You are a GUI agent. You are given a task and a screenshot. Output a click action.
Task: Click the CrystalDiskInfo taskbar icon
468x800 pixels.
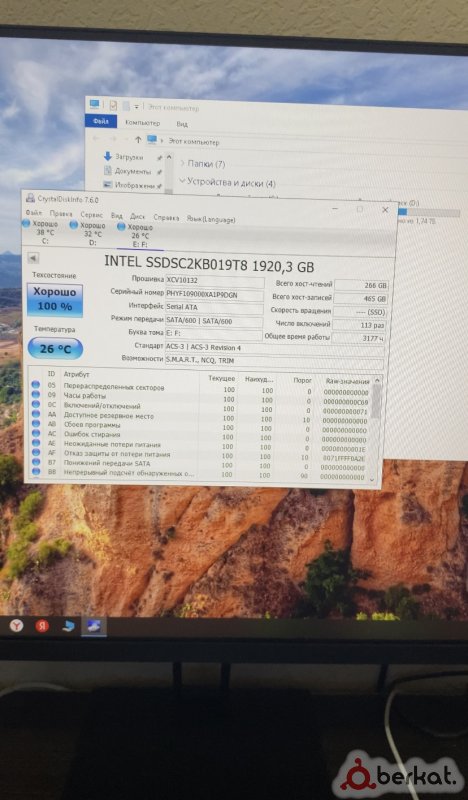point(94,627)
